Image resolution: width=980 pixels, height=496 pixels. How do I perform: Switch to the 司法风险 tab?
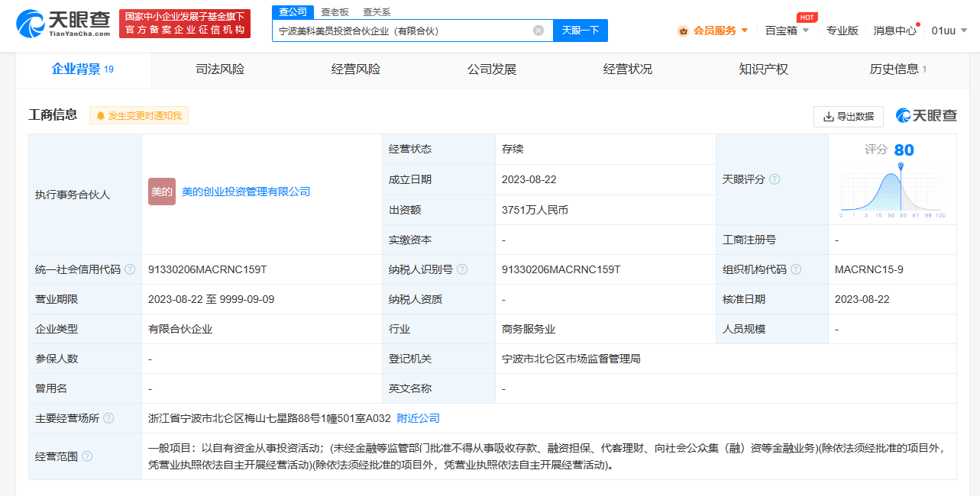pos(220,69)
